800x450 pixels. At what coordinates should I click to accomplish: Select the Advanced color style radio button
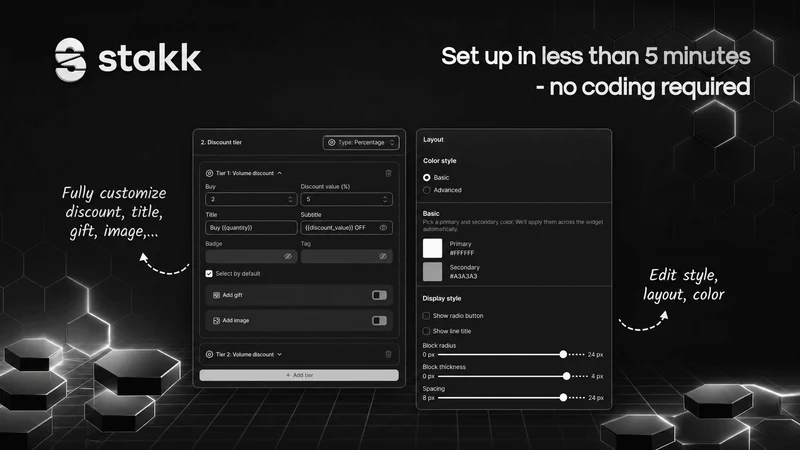coord(427,190)
